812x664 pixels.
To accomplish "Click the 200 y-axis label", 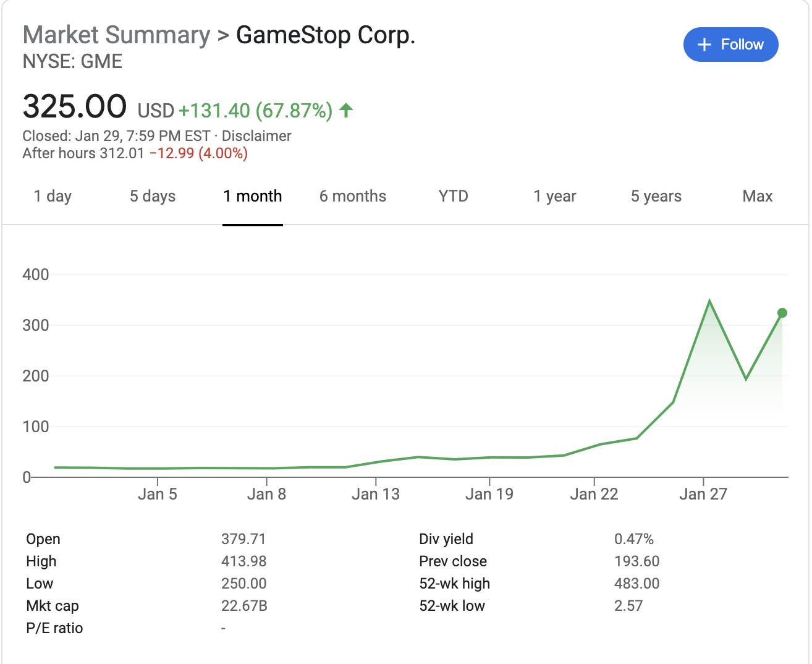I will 36,376.
